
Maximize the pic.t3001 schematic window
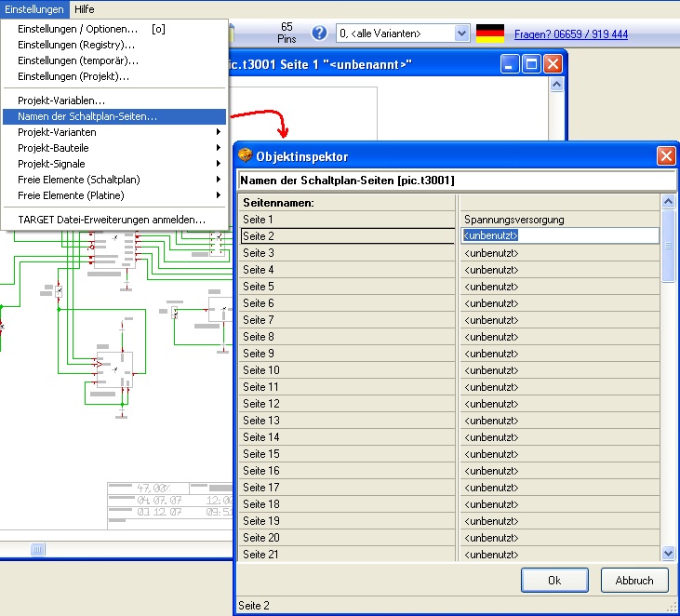point(531,64)
